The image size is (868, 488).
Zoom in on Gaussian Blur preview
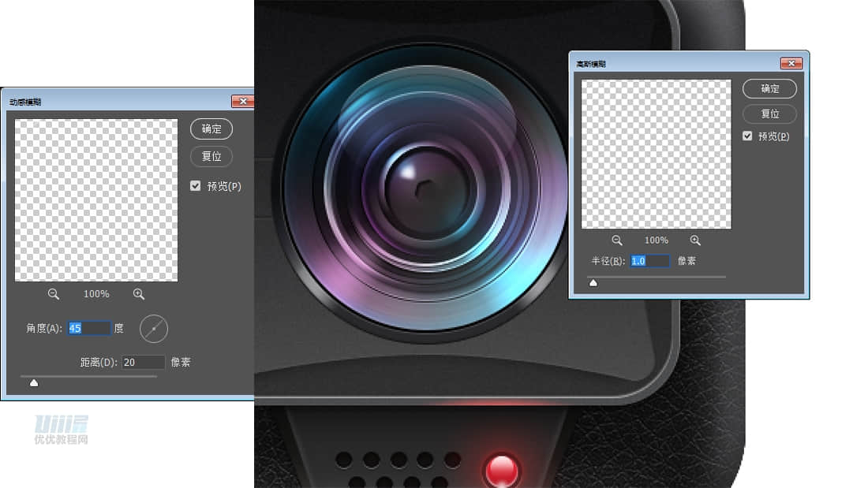[695, 240]
